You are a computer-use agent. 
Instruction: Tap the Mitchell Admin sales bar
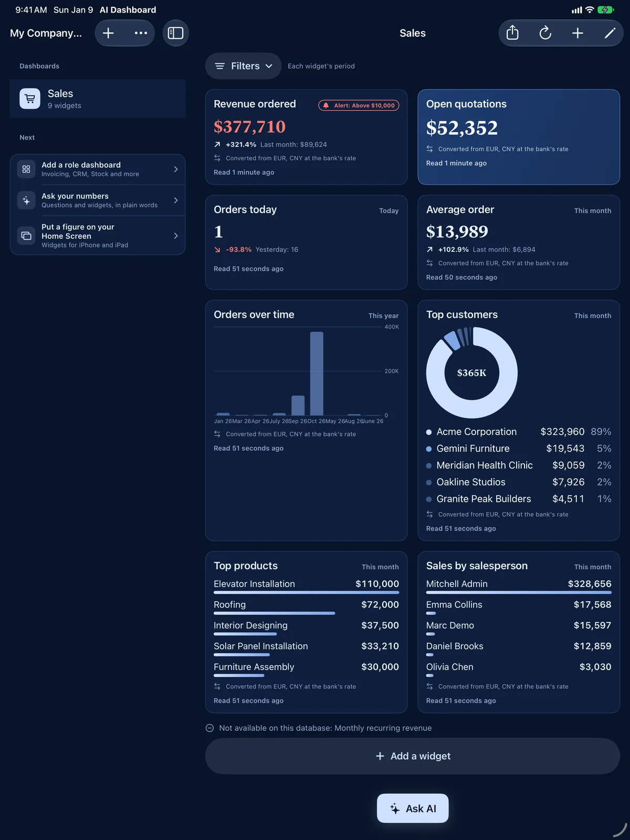pos(519,592)
